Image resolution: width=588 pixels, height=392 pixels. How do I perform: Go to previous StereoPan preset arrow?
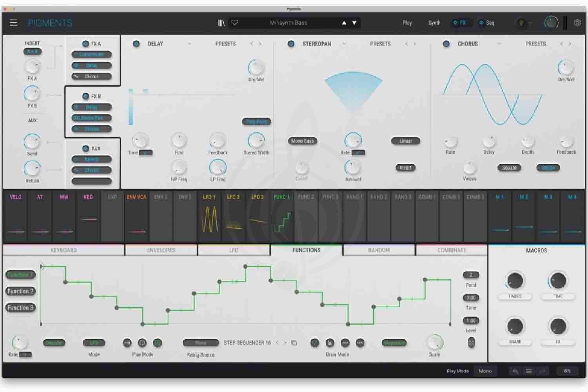click(407, 44)
